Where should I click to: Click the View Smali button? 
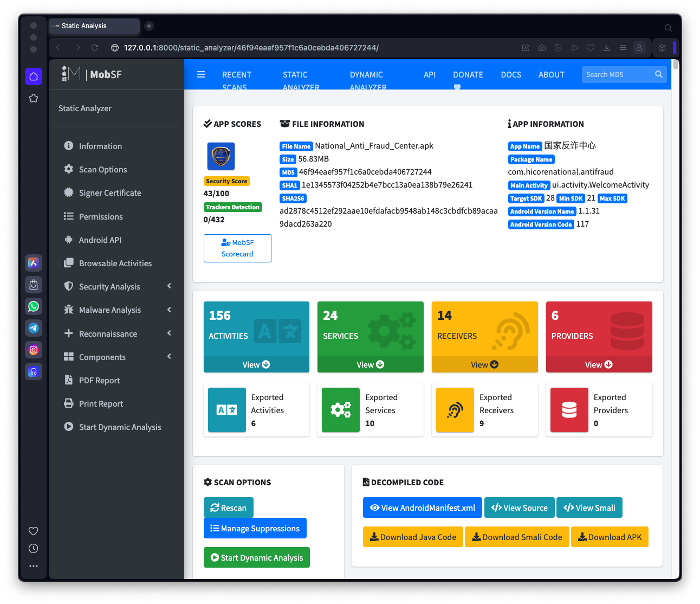(x=589, y=507)
